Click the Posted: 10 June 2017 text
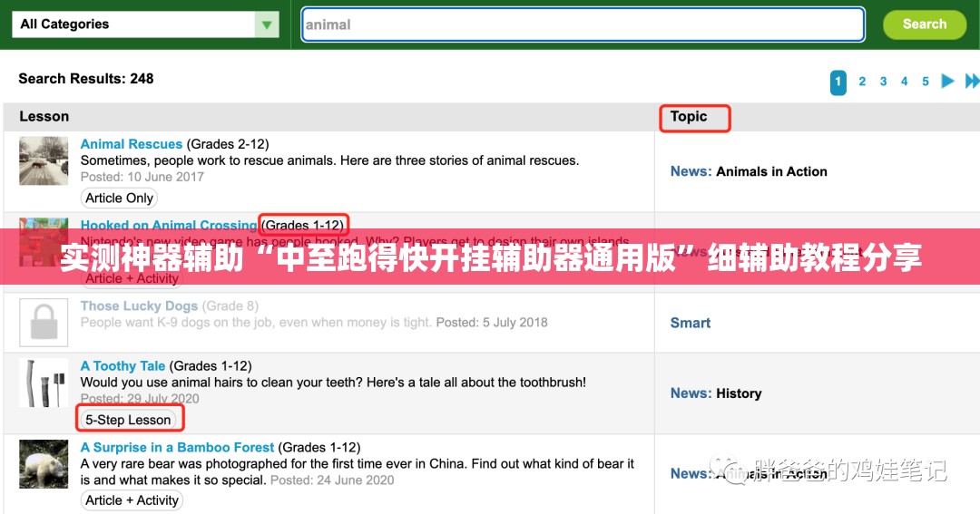This screenshot has height=514, width=980. [142, 177]
